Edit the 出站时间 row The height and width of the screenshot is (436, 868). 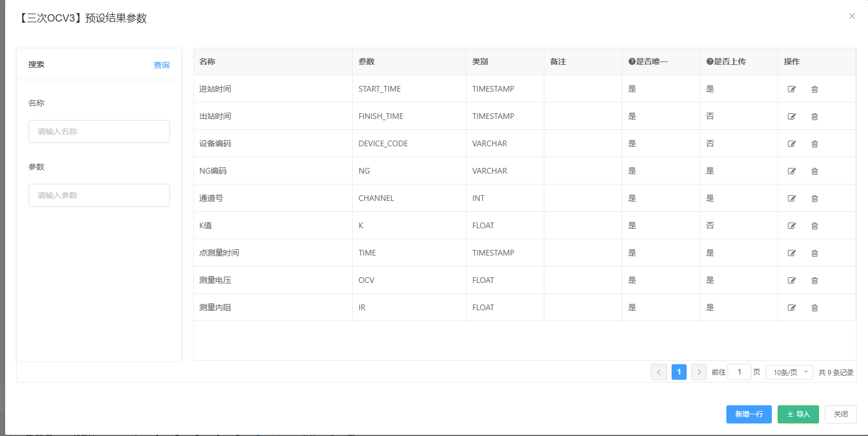point(792,117)
